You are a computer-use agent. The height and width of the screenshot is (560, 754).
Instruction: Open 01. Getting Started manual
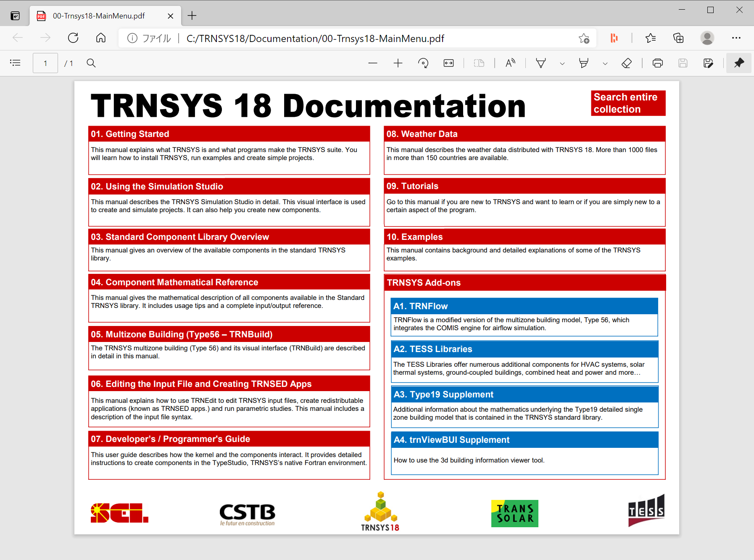[229, 134]
